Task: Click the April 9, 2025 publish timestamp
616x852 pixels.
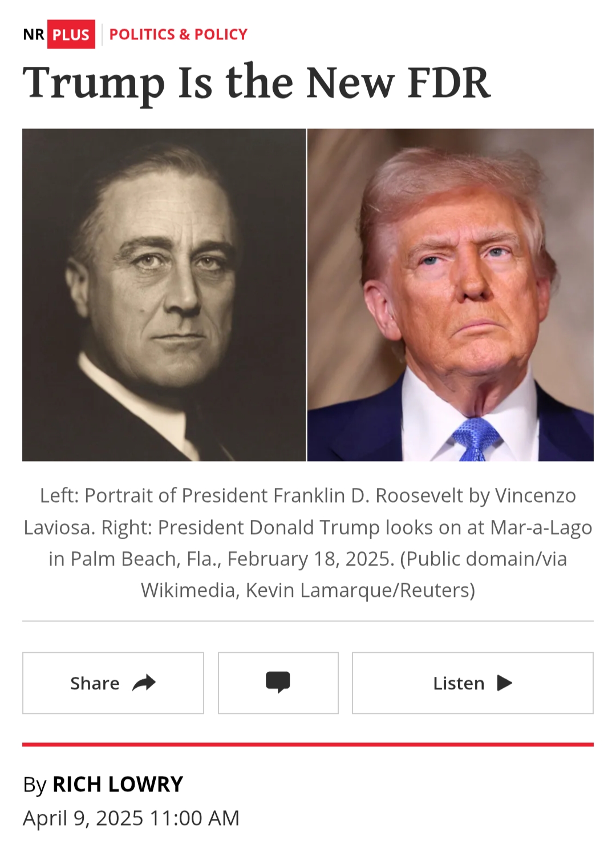Action: (131, 818)
